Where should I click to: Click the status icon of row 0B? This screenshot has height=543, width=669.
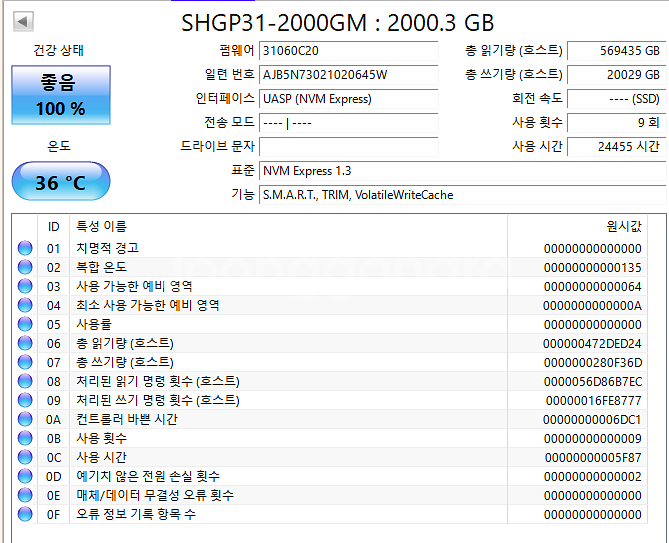click(x=25, y=438)
